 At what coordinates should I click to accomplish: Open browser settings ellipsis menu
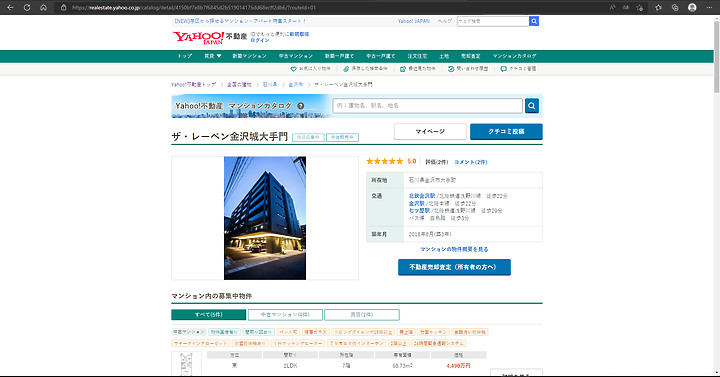click(x=709, y=7)
